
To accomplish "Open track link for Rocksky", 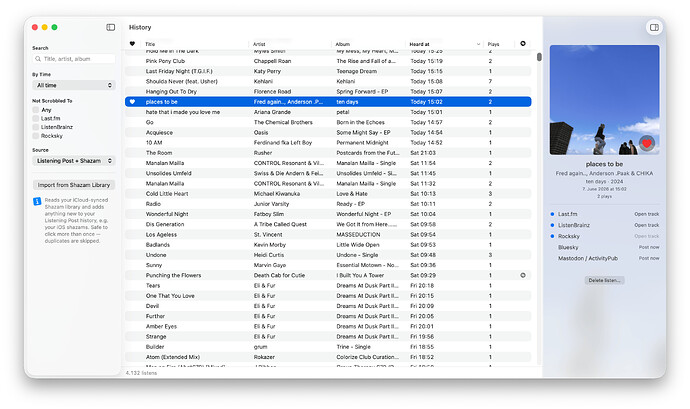I will tap(646, 236).
